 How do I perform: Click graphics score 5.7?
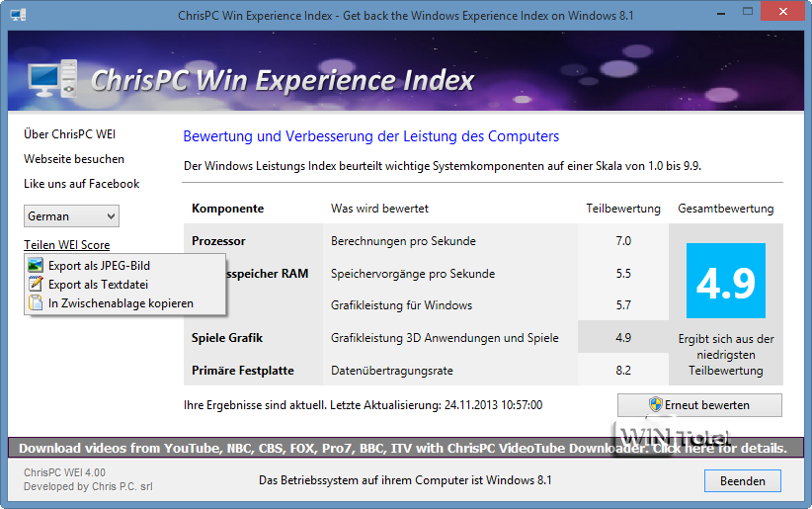tap(623, 305)
